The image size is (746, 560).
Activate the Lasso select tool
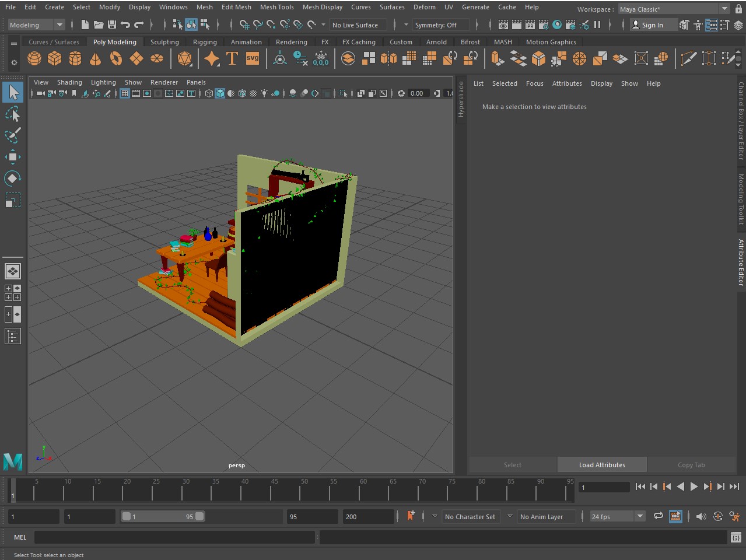coord(12,114)
